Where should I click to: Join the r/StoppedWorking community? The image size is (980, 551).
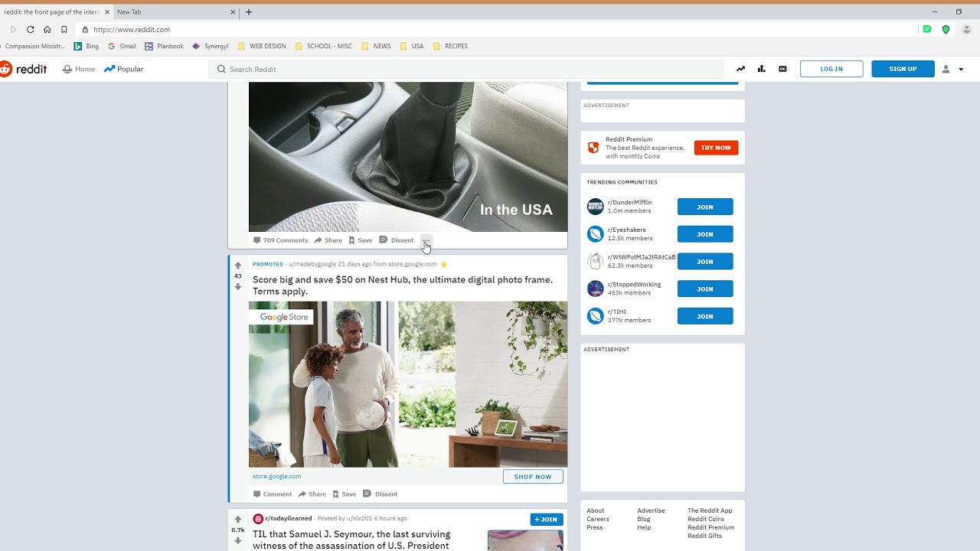[x=705, y=289]
